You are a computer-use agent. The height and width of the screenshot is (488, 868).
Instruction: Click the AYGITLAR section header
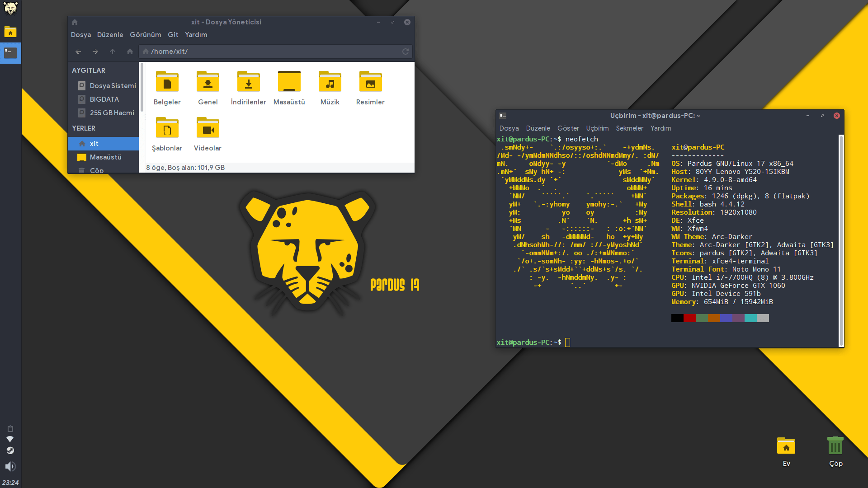coord(89,70)
